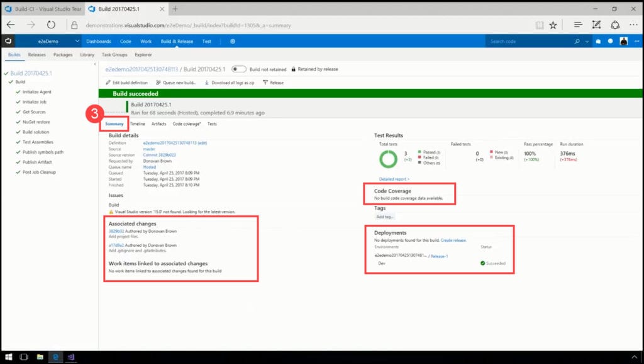This screenshot has height=364, width=644.
Task: Click the Add tag field under Tags
Action: tap(385, 217)
